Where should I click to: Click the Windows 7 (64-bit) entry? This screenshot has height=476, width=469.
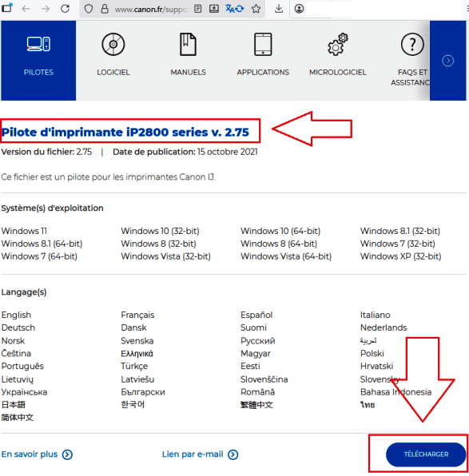point(39,256)
